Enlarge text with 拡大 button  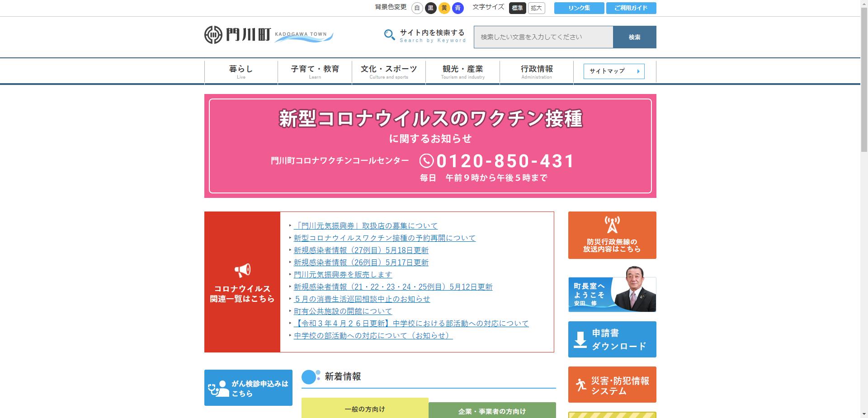[x=536, y=8]
